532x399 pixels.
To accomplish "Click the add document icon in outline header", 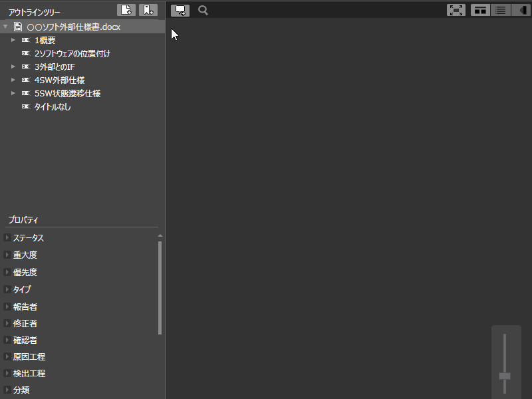I will coord(126,9).
